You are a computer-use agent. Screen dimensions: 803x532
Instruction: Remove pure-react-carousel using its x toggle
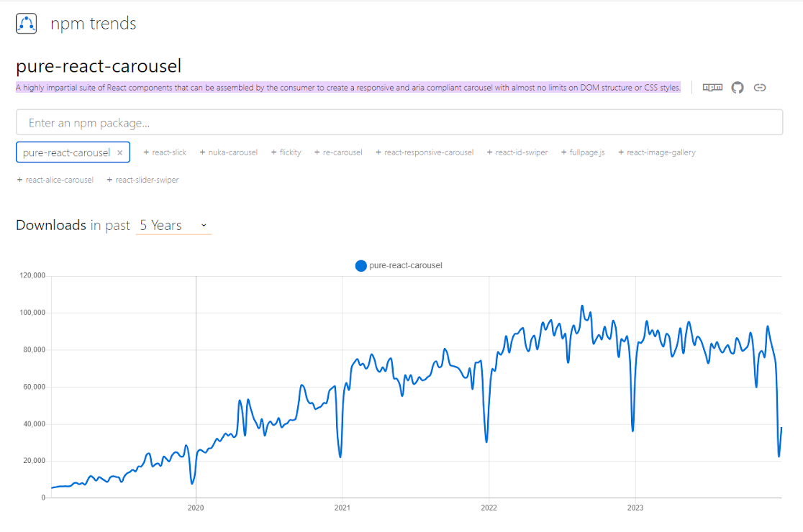point(120,152)
